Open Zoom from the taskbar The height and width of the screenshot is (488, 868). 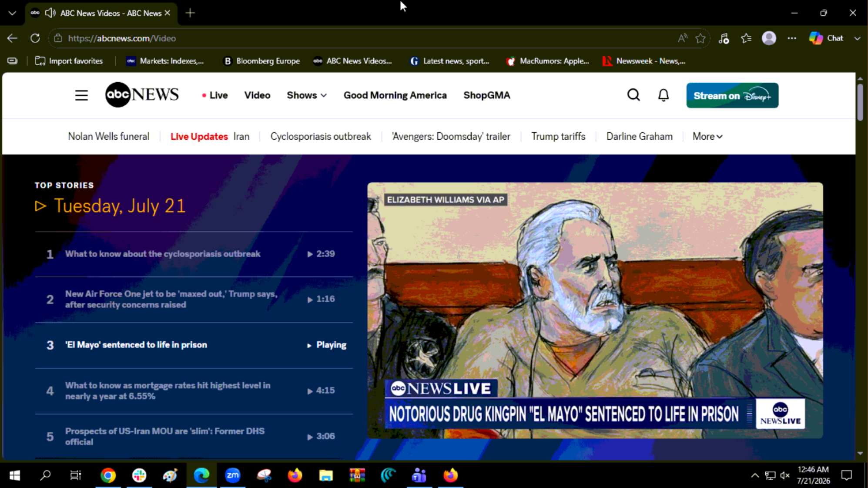coord(233,475)
